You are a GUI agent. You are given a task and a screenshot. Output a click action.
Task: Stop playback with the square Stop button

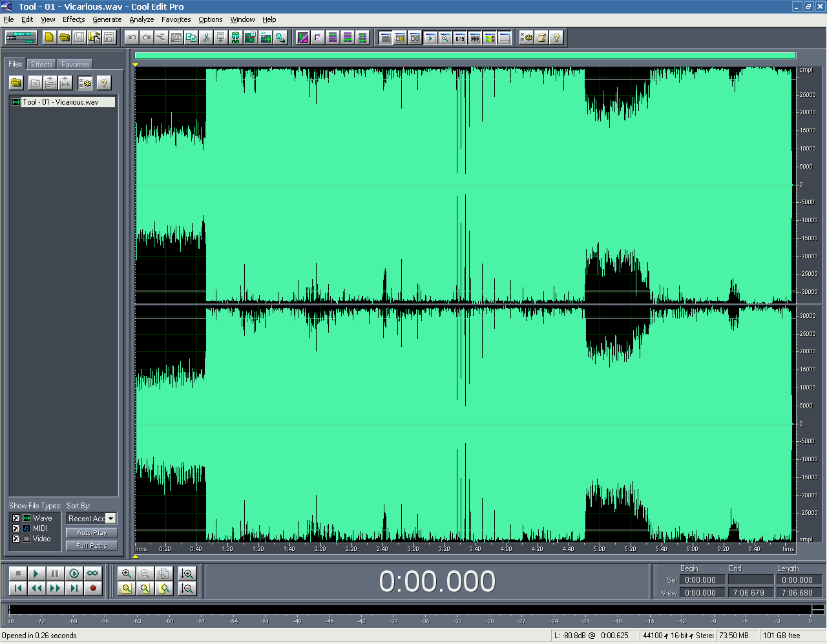[x=18, y=574]
